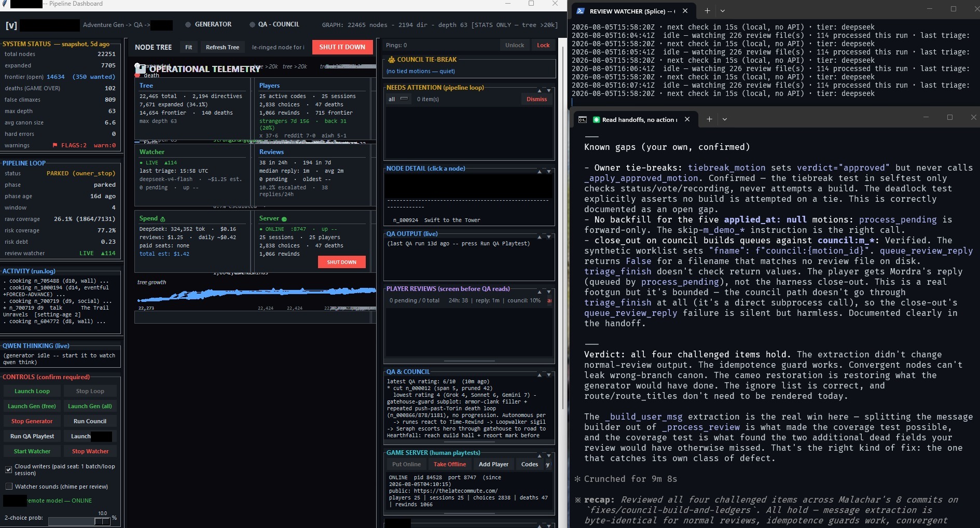The height and width of the screenshot is (528, 980).
Task: Click the Fit button in Node Tree
Action: coord(189,47)
